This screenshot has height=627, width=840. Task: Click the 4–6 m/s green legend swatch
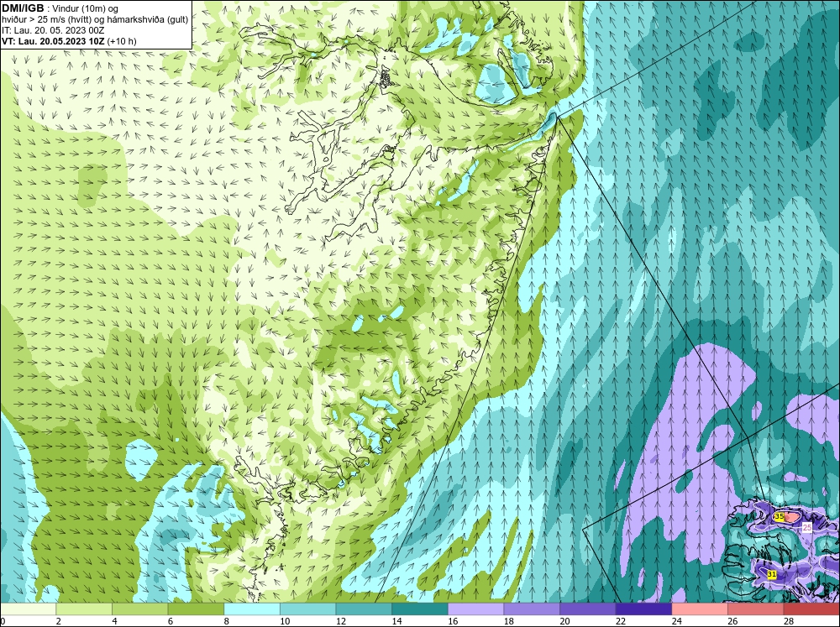[x=139, y=609]
